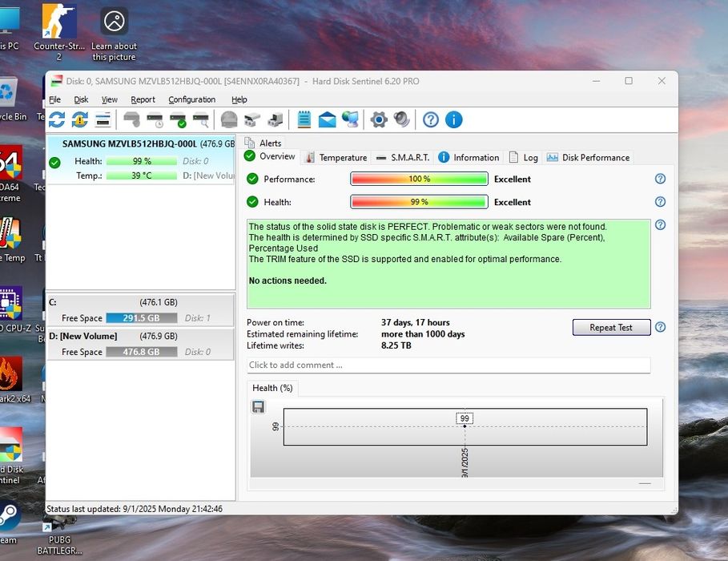Click the send email envelope icon
This screenshot has width=728, height=561.
click(x=327, y=120)
